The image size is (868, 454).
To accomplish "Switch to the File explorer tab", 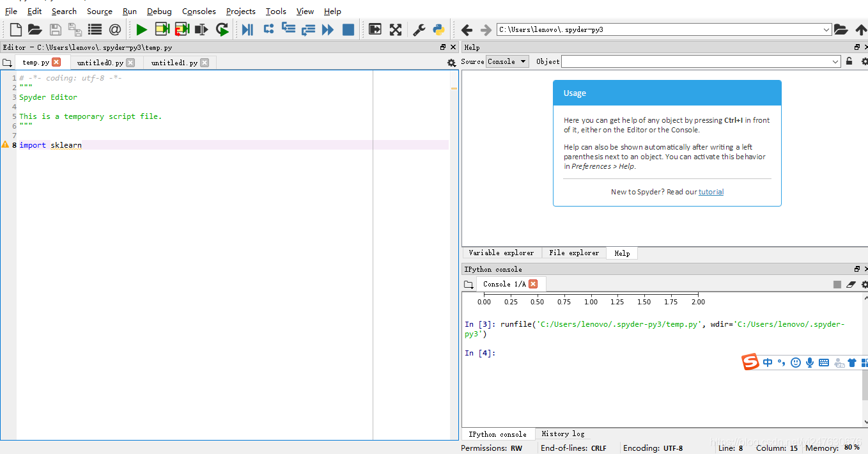I will 574,253.
